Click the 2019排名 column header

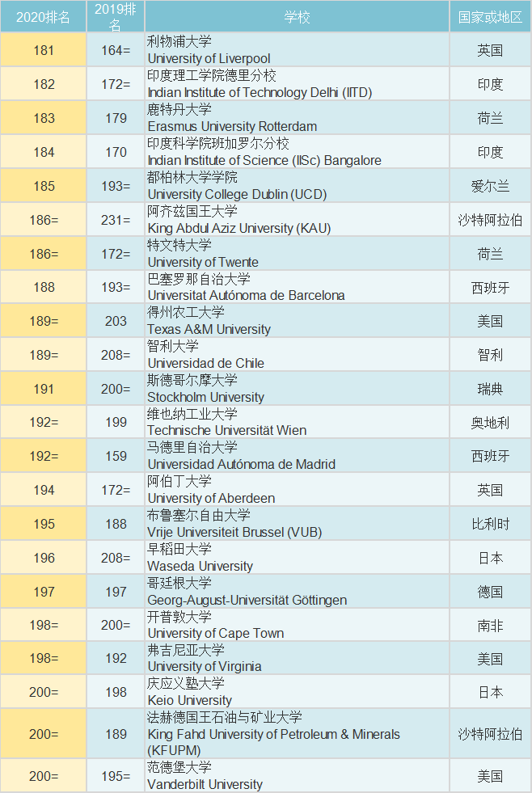116,17
